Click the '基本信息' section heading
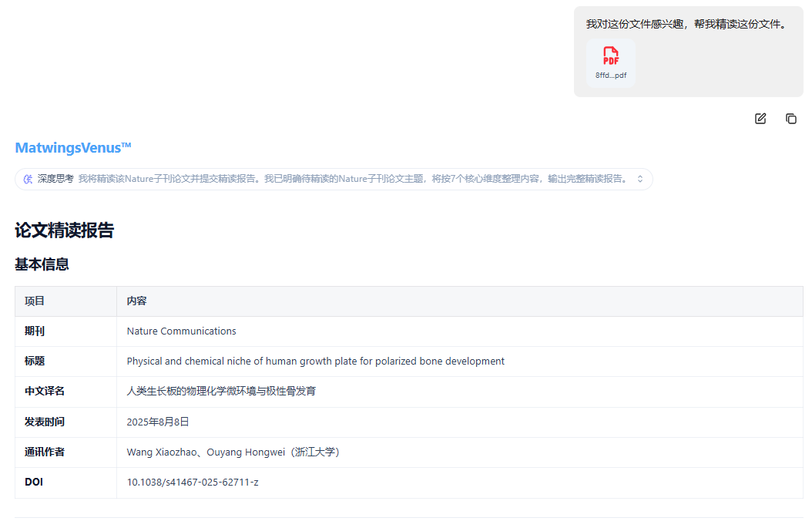 pos(42,264)
